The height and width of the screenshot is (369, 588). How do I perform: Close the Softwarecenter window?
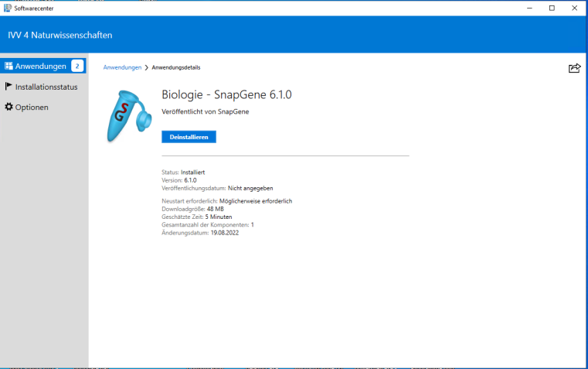(x=574, y=8)
